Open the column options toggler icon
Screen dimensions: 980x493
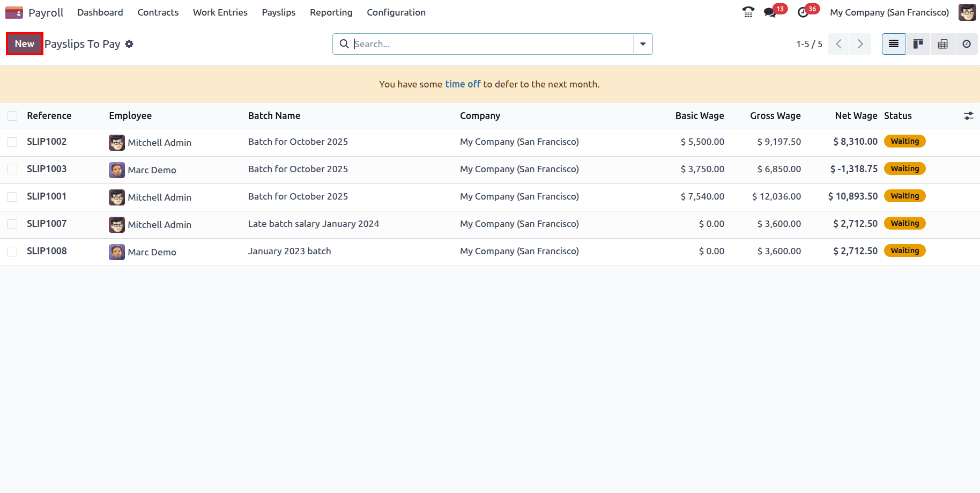[x=968, y=115]
